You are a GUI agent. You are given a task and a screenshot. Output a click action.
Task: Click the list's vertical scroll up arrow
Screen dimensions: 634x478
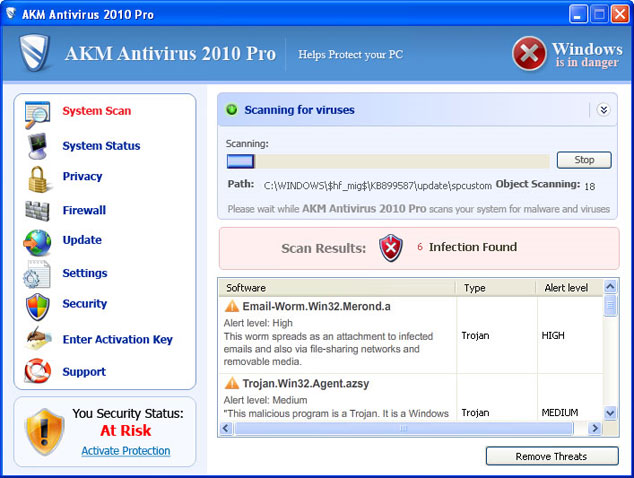pyautogui.click(x=610, y=287)
